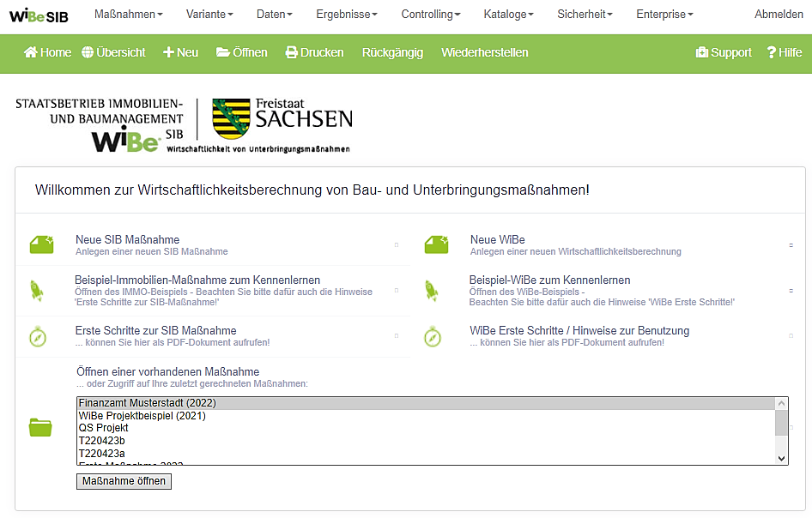Click the green Neue SIB Maßnahme icon

[41, 245]
